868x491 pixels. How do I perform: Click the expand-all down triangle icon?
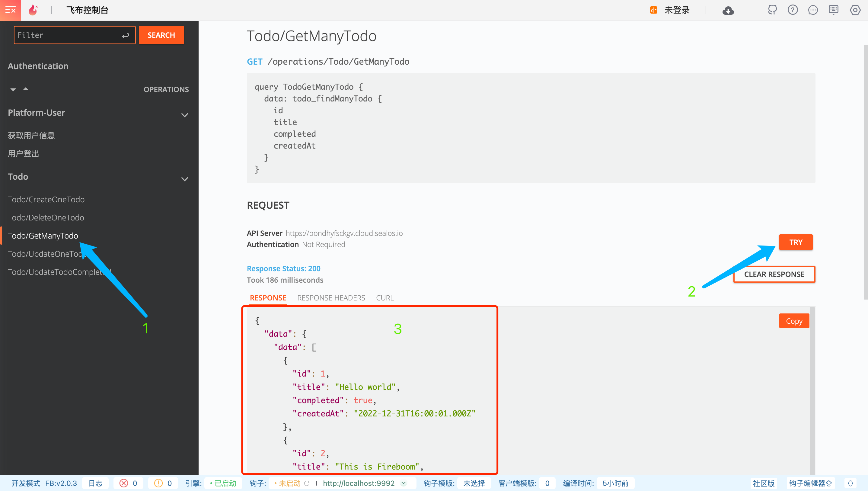13,90
